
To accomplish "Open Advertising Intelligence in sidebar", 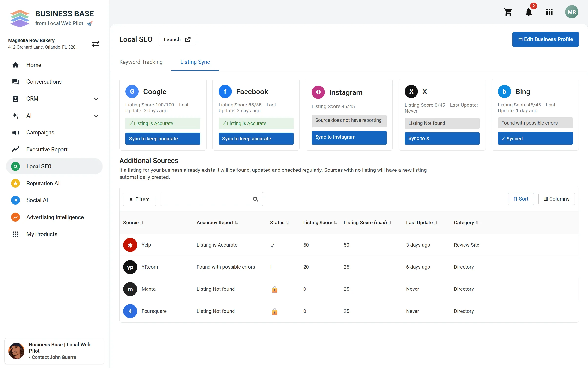I will [54, 217].
